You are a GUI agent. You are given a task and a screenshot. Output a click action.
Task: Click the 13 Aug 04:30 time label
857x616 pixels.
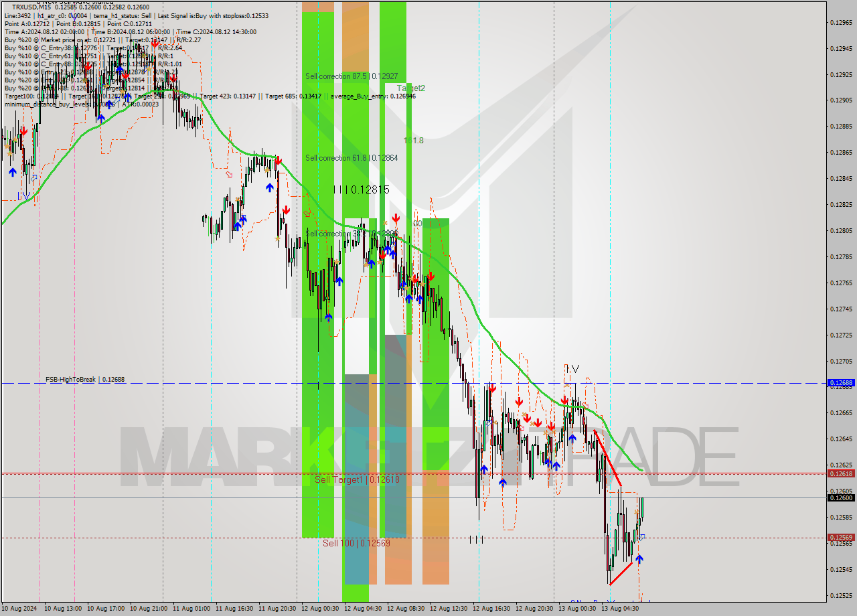[620, 609]
